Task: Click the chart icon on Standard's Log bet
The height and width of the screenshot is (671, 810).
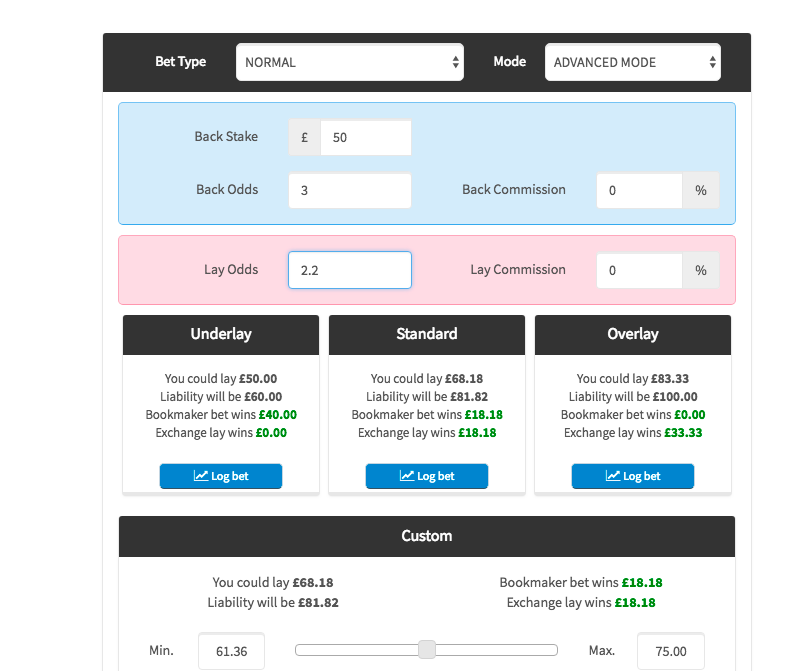Action: click(407, 475)
